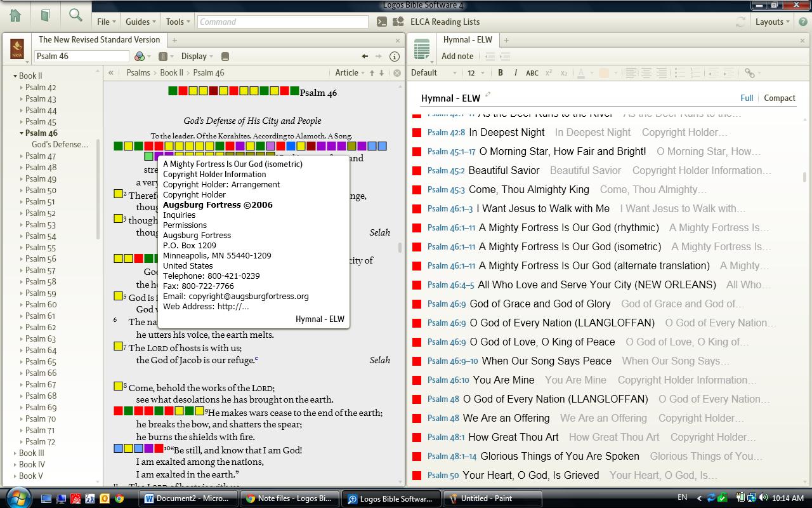
Task: Expand Psalm 47 in contents tree
Action: click(x=22, y=156)
